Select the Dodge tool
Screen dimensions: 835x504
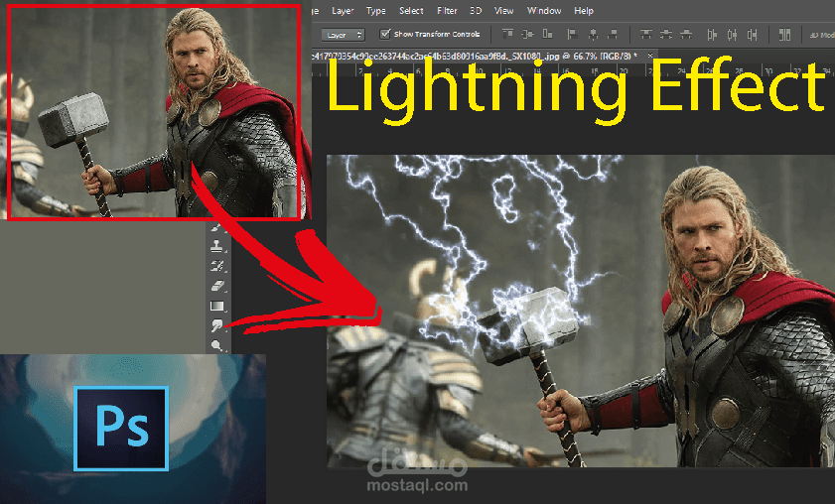(217, 345)
